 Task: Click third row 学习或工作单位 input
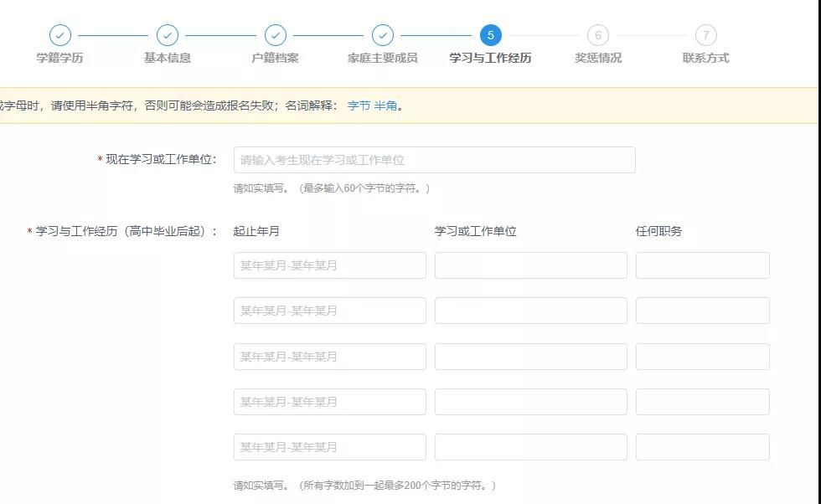tap(530, 357)
